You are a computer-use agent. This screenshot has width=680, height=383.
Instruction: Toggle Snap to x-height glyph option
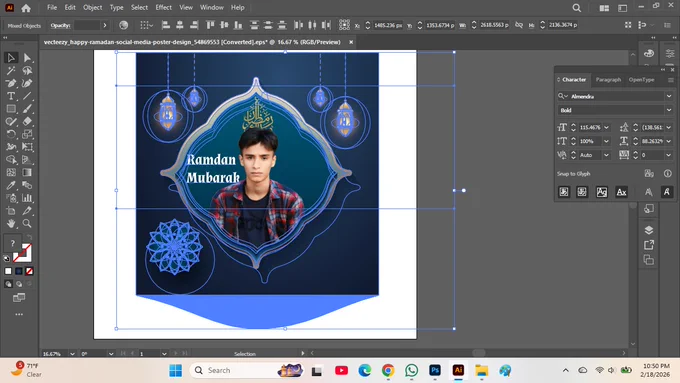click(582, 192)
